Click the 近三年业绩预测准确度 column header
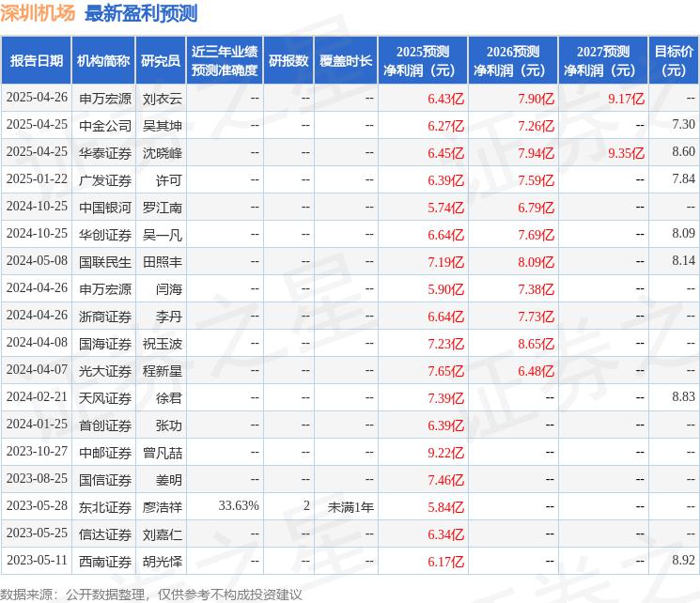This screenshot has width=700, height=603. 225,61
